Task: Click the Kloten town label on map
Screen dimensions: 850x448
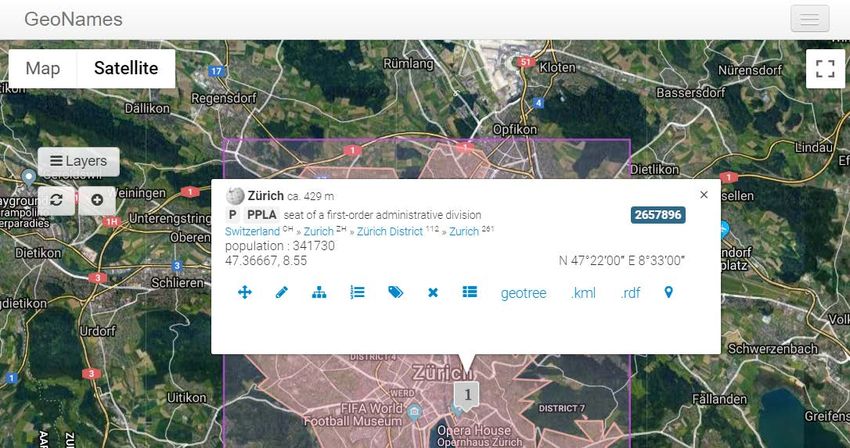Action: [x=557, y=68]
